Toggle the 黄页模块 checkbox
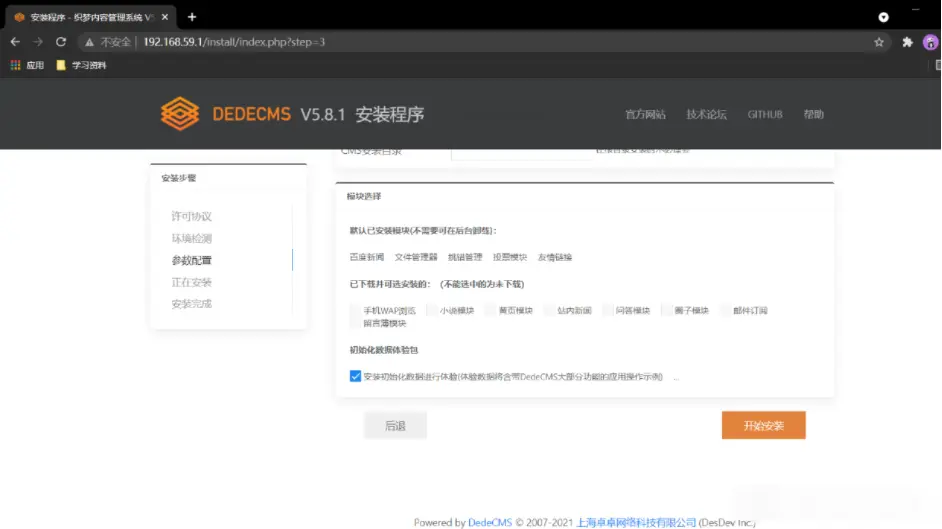942x529 pixels. [x=490, y=310]
